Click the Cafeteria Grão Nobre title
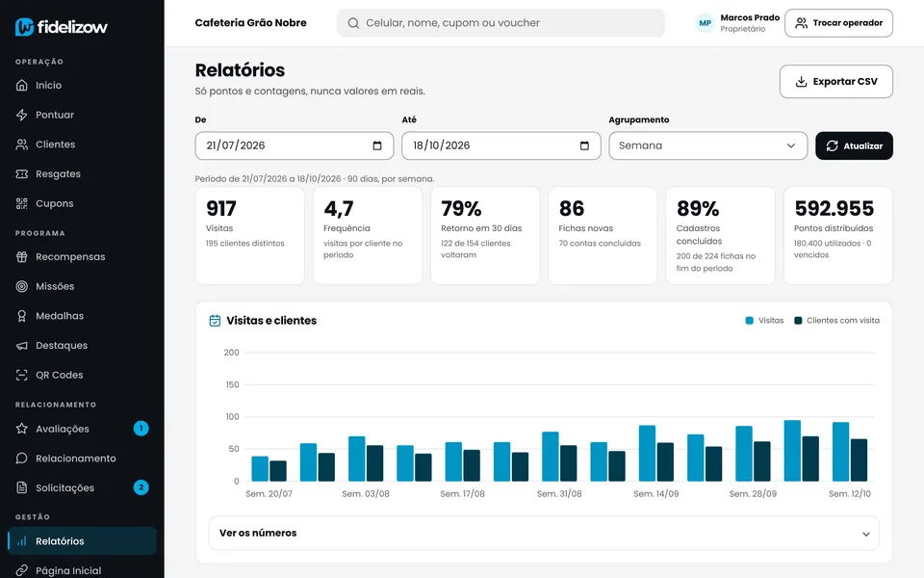 tap(250, 23)
